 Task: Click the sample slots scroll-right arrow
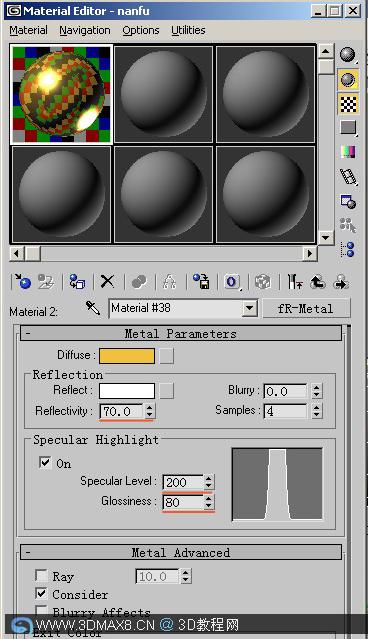310,253
